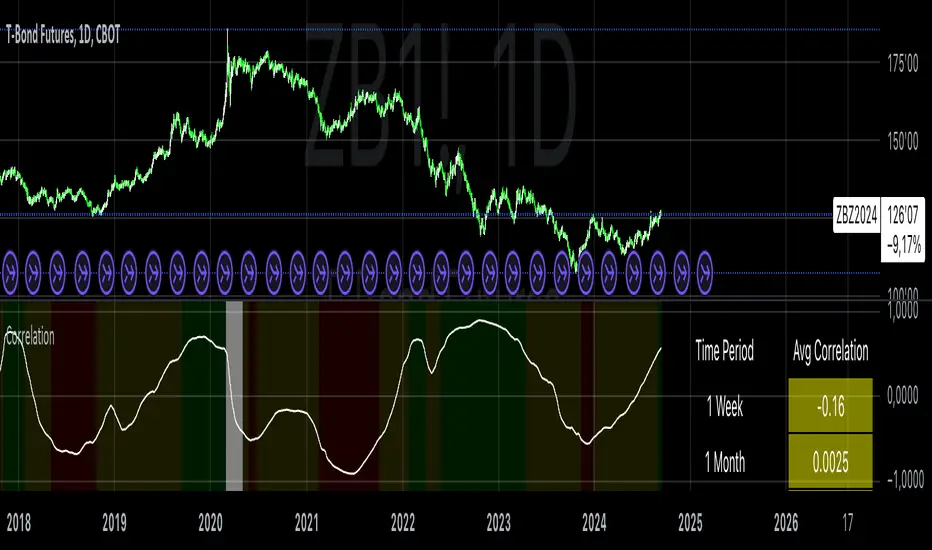Select the rollover marker just before the 2024 gridline

click(x=585, y=273)
